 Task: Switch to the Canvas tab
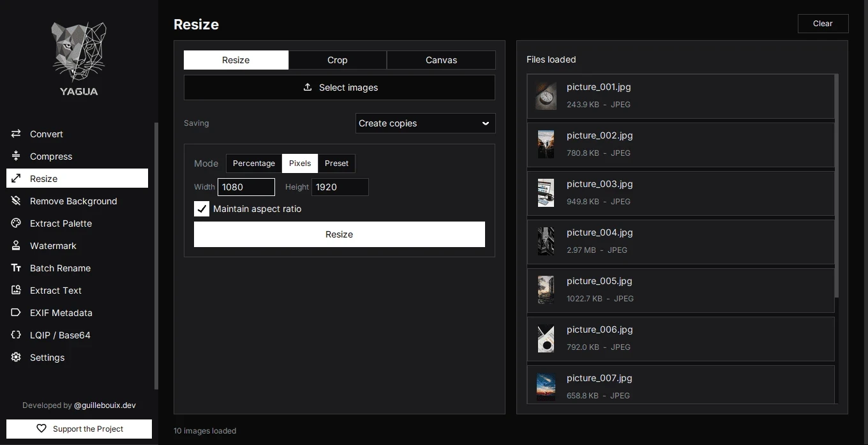pyautogui.click(x=441, y=60)
